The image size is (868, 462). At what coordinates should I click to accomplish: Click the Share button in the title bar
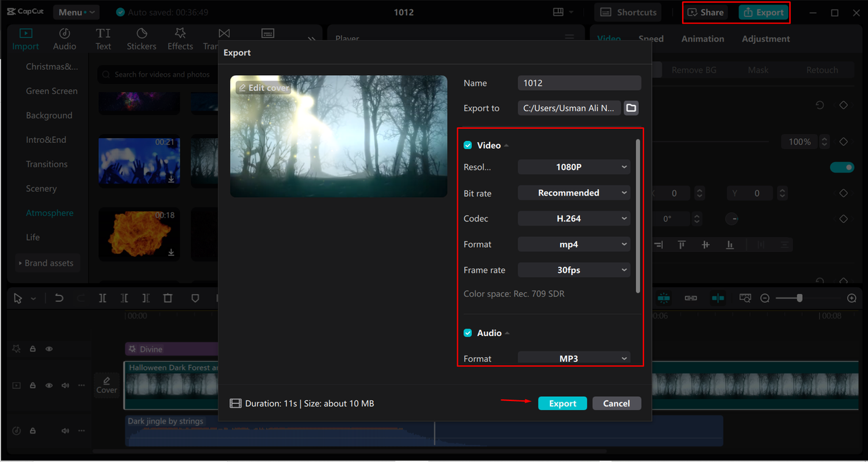[x=705, y=12]
